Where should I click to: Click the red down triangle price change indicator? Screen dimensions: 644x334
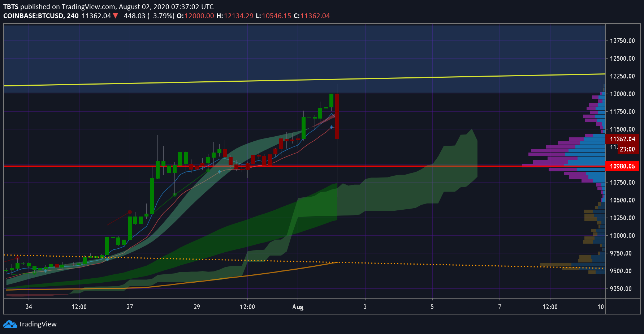click(115, 16)
